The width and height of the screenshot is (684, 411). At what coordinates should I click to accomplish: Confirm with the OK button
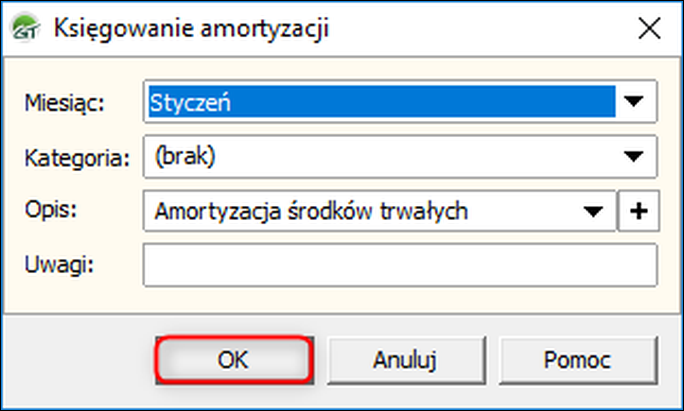click(234, 360)
